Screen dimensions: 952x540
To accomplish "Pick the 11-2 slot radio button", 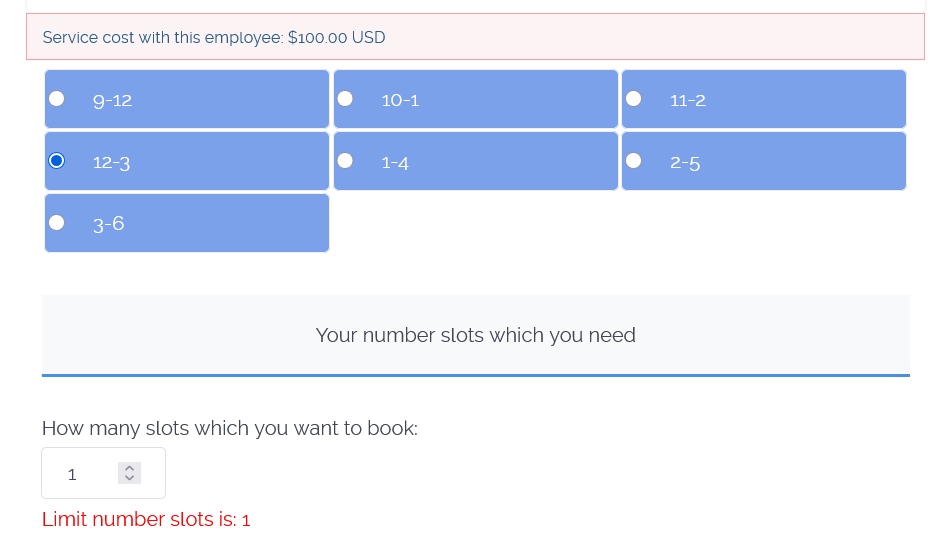I will 633,98.
